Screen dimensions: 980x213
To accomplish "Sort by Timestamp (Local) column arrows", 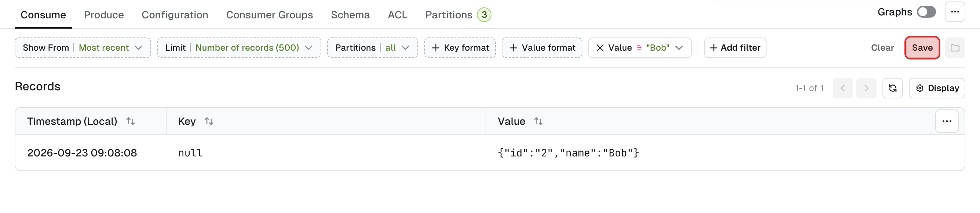I will [x=131, y=121].
